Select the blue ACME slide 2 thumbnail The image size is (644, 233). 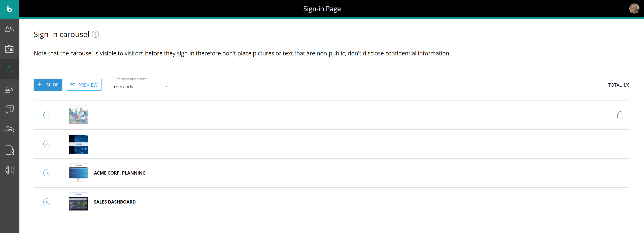78,144
